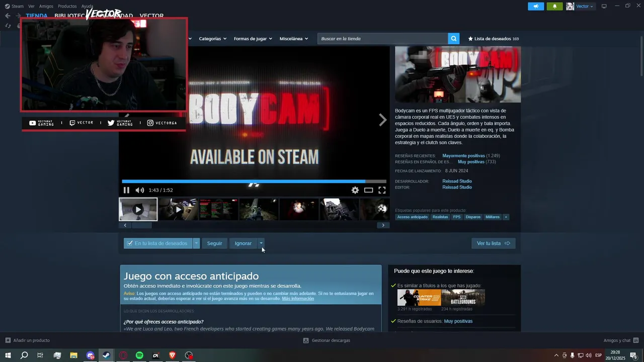This screenshot has width=644, height=362.
Task: Click the Vector profile avatar
Action: pyautogui.click(x=570, y=6)
